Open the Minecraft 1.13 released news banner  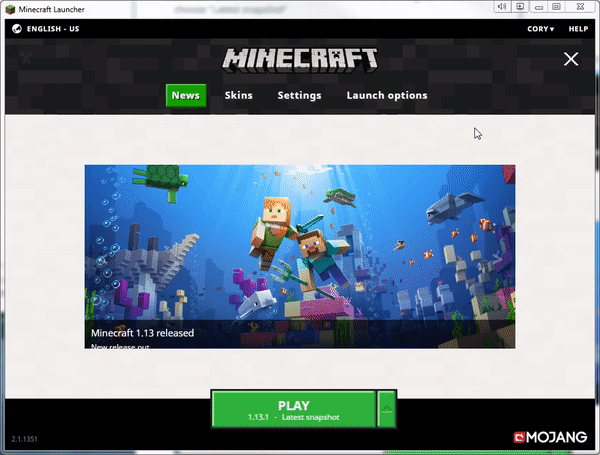(300, 256)
